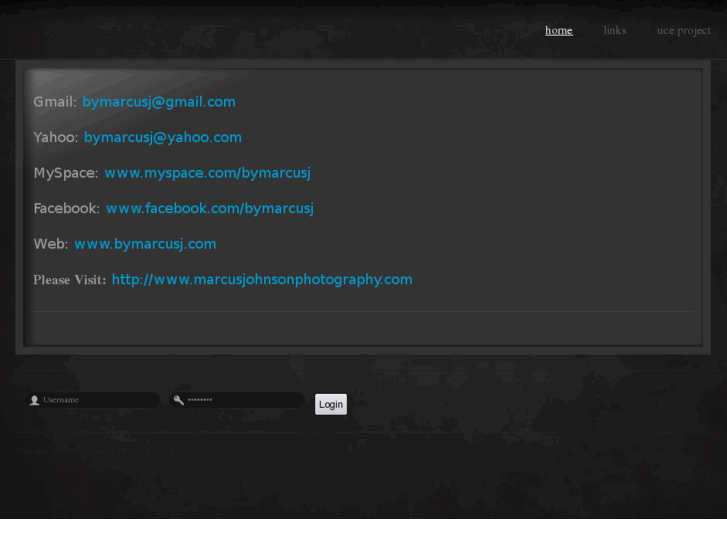Click the "Yahoo:" label text
Viewport: 727px width, 545px height.
[x=56, y=138]
